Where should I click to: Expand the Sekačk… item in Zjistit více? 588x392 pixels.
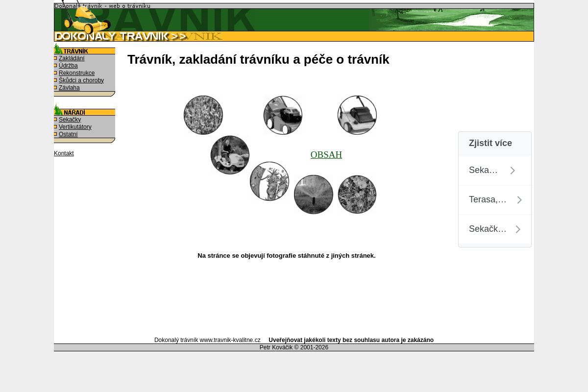pos(494,229)
